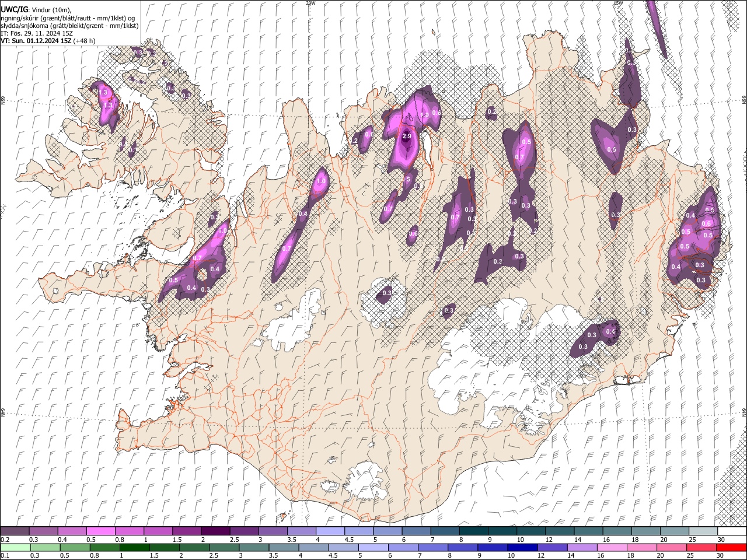Click the 0.2 label on the snow scale
The height and width of the screenshot is (560, 747).
point(5,540)
